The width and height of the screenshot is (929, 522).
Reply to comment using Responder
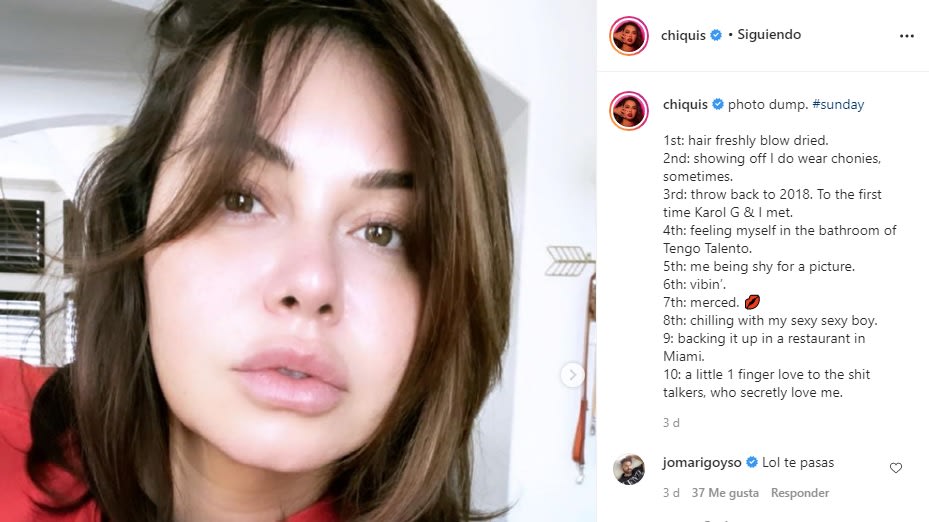point(800,493)
